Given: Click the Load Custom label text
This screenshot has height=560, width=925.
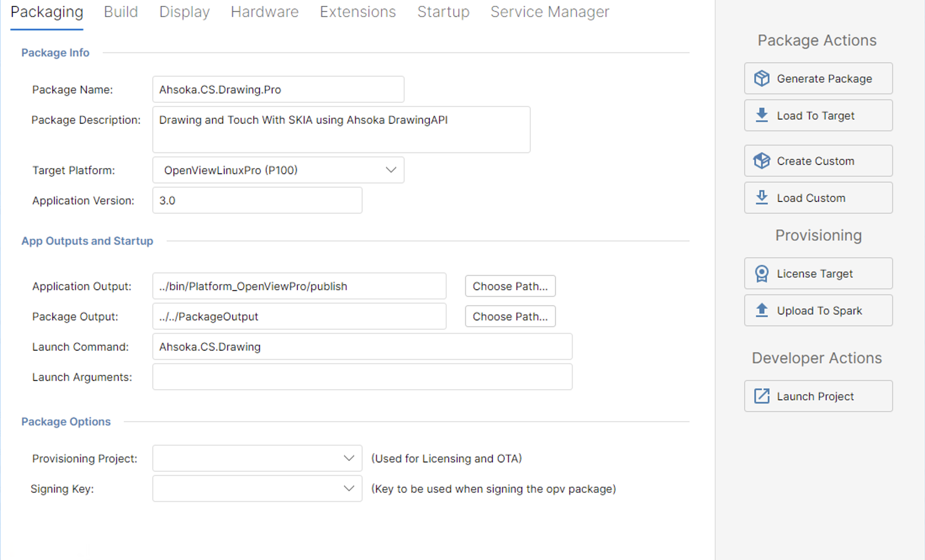Looking at the screenshot, I should point(811,198).
